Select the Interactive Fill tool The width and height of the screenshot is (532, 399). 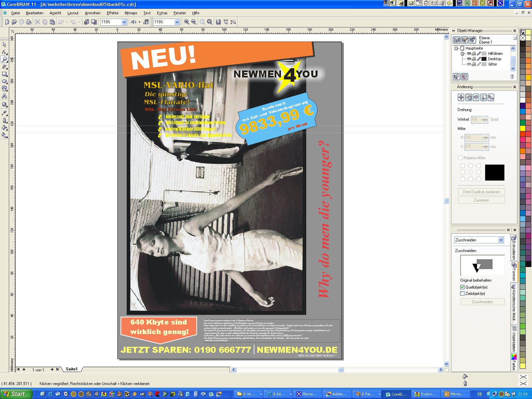(x=4, y=135)
